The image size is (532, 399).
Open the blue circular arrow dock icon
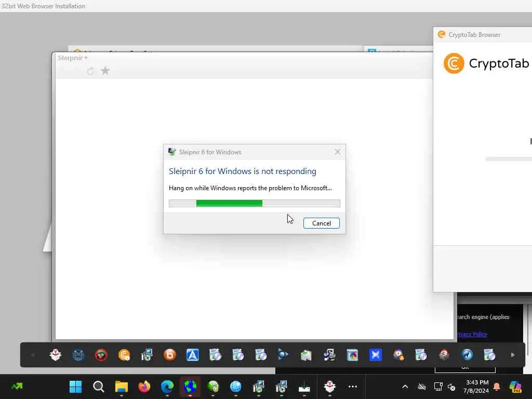467,355
